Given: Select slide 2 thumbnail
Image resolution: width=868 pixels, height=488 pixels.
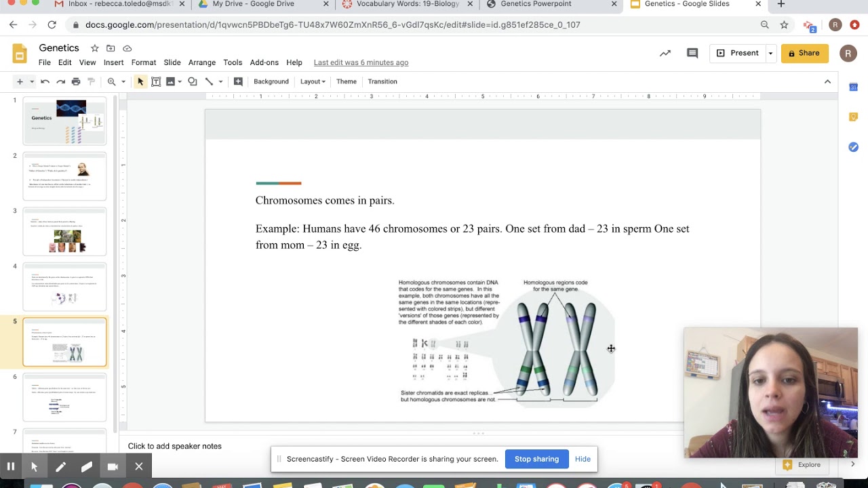Looking at the screenshot, I should (x=65, y=176).
